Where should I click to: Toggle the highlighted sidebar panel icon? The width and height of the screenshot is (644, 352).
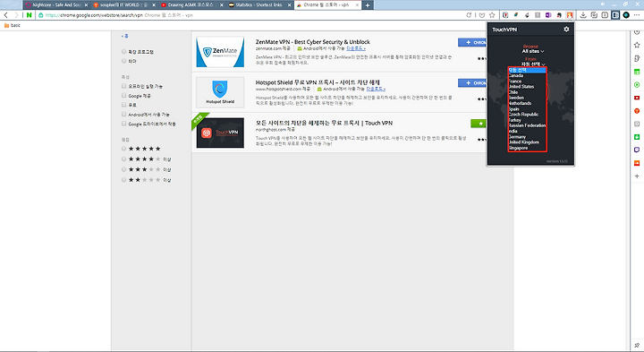[x=615, y=15]
